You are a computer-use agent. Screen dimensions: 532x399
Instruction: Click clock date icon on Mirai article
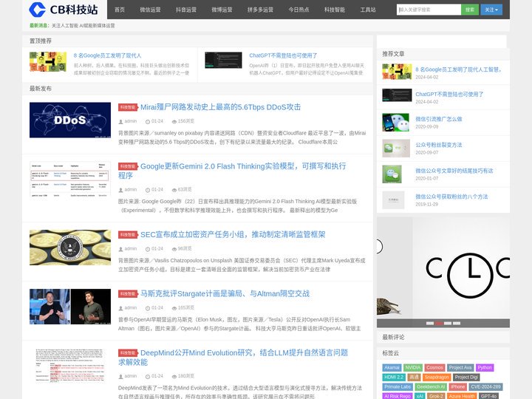148,121
